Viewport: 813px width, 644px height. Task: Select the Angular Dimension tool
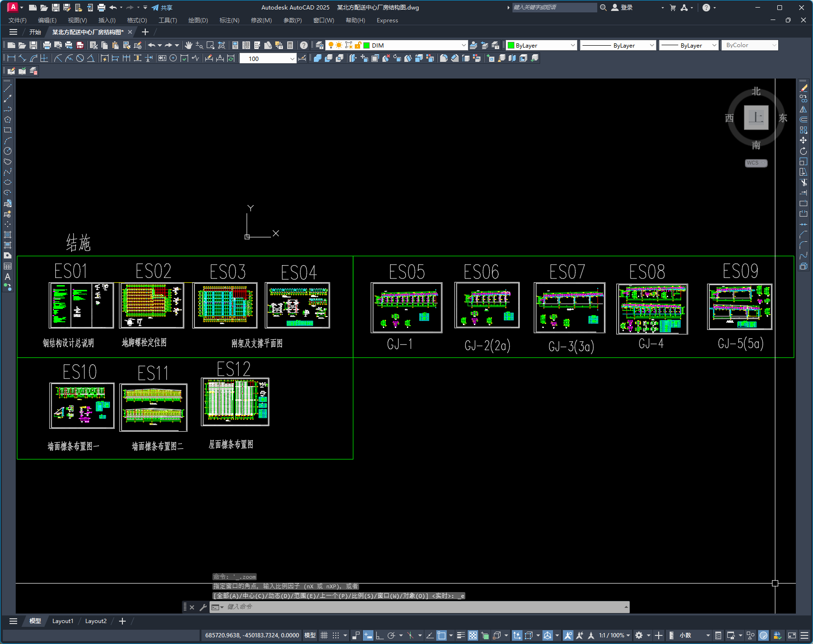tap(90, 58)
